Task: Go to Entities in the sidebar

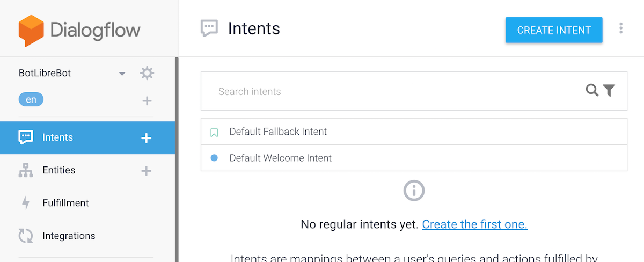Action: pyautogui.click(x=58, y=170)
